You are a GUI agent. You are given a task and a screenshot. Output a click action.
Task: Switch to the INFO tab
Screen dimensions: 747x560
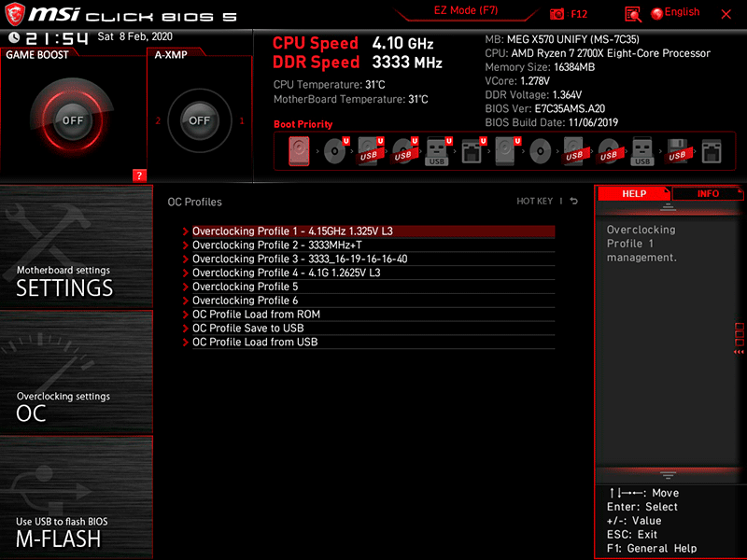[x=708, y=193]
